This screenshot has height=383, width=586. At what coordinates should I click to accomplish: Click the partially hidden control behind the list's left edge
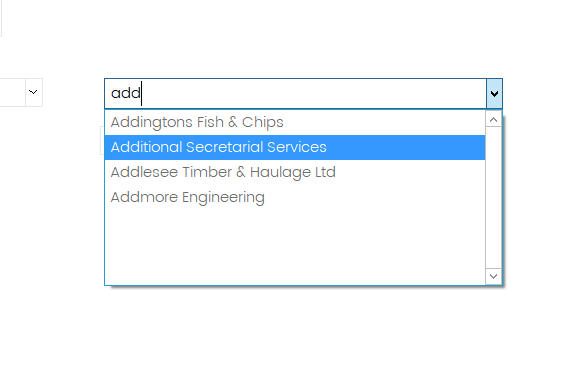tap(102, 140)
